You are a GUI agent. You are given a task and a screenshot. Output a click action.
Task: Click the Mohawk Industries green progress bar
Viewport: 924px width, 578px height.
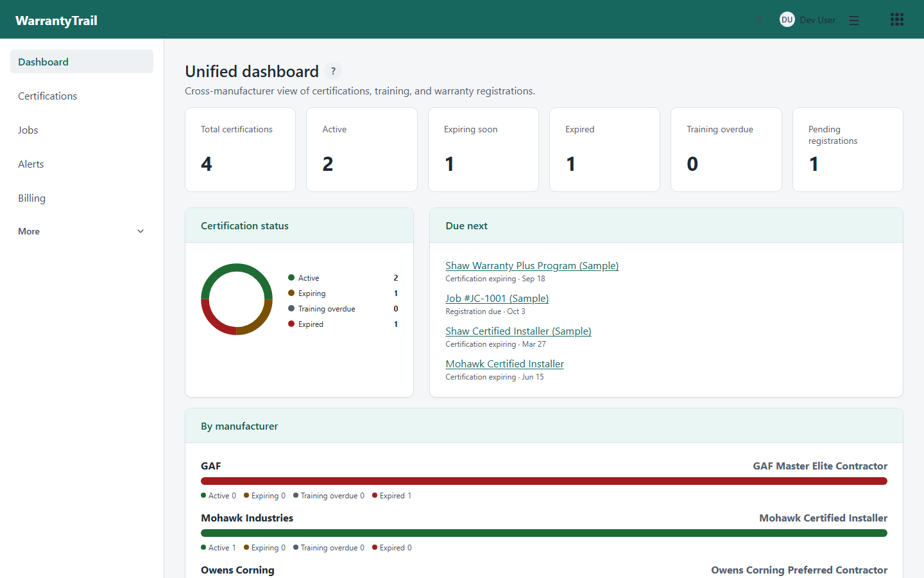coord(544,533)
